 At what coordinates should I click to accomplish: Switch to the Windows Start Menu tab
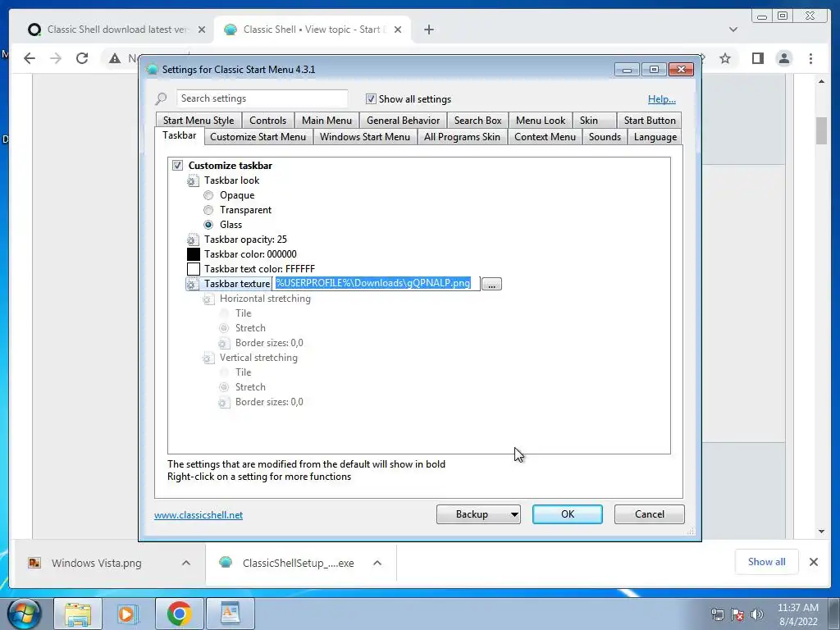[x=365, y=137]
